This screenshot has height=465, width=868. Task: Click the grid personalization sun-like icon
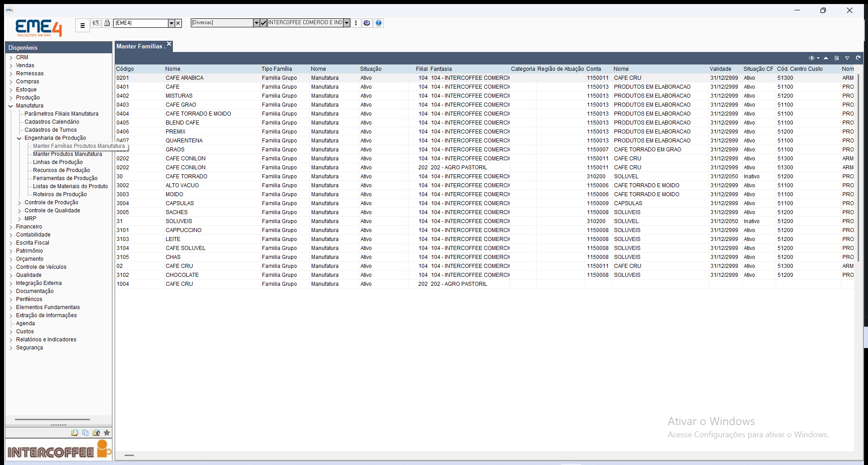tap(812, 58)
